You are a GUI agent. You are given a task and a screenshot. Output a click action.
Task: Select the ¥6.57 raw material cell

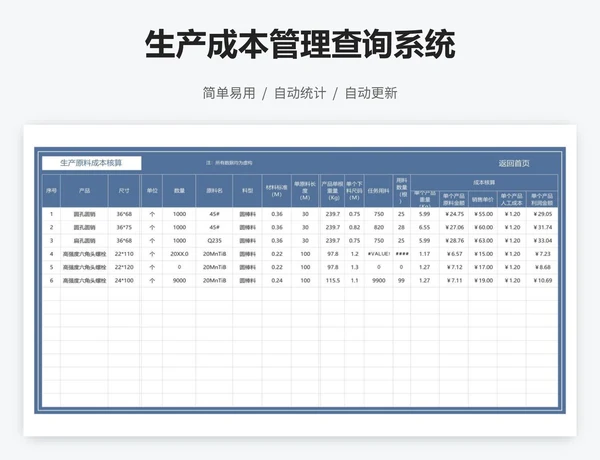point(454,254)
